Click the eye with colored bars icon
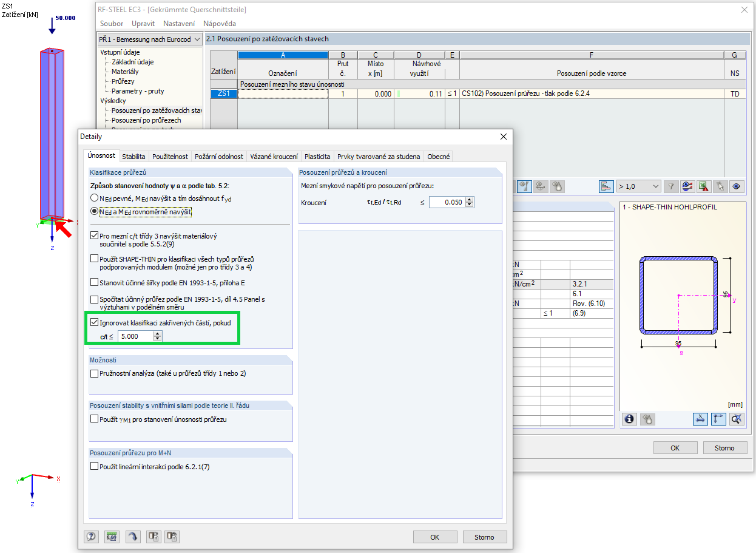 point(687,186)
